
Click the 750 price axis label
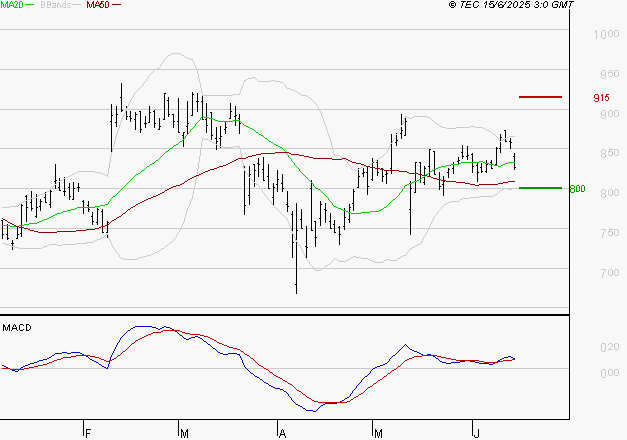tap(608, 233)
